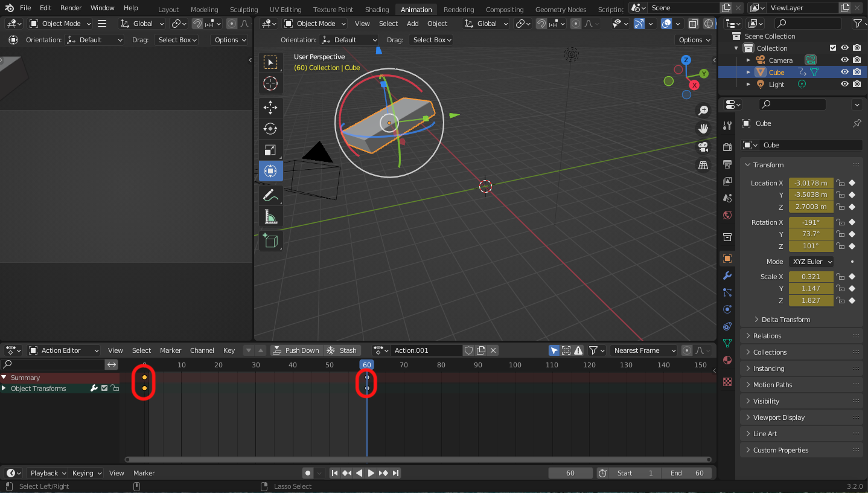Open rotation Mode XYZ Euler dropdown

811,262
